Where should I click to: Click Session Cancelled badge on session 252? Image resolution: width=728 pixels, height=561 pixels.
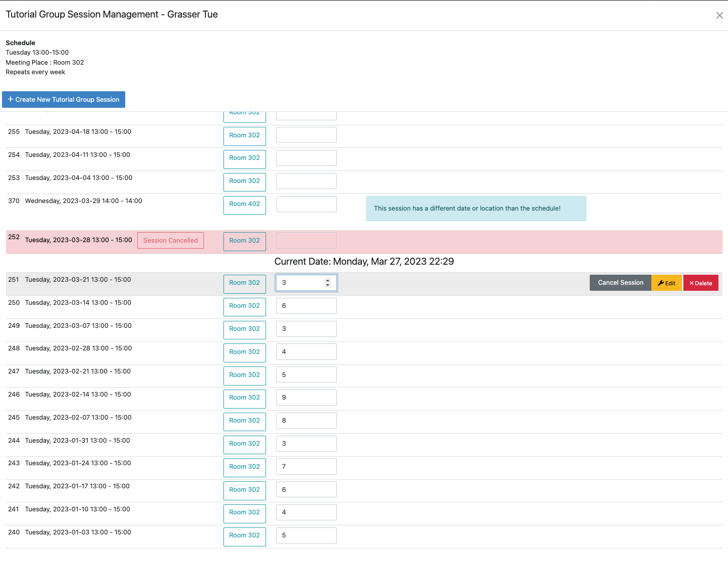(170, 241)
